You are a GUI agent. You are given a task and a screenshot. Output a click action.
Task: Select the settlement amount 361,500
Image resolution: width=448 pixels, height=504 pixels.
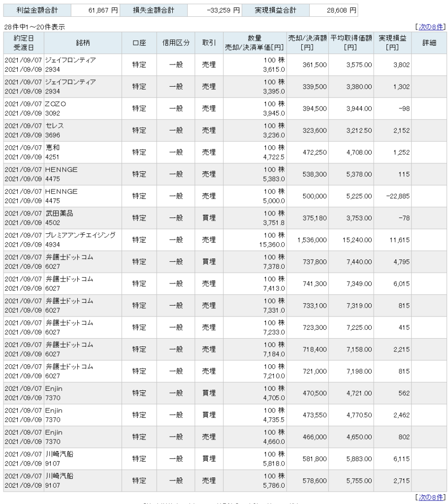315,65
